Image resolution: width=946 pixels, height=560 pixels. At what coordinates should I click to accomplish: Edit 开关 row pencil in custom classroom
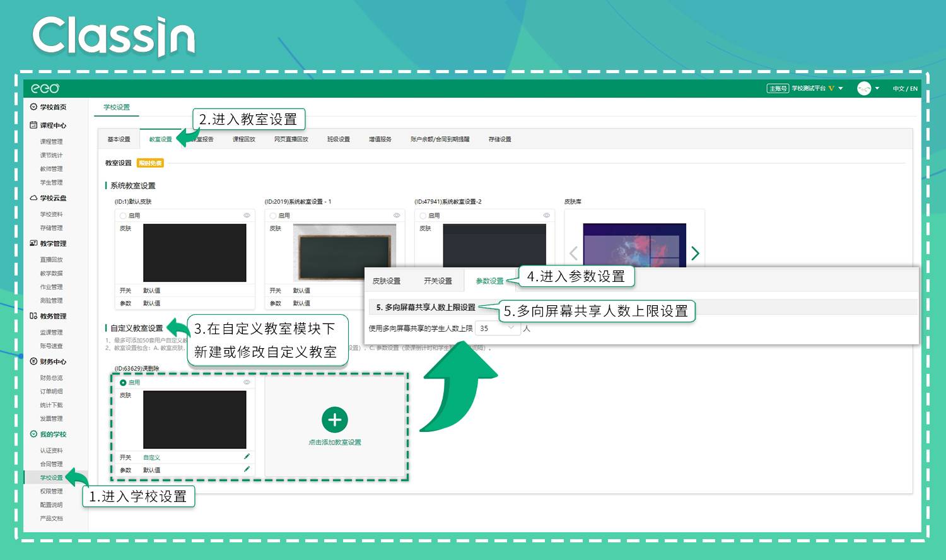coord(247,457)
